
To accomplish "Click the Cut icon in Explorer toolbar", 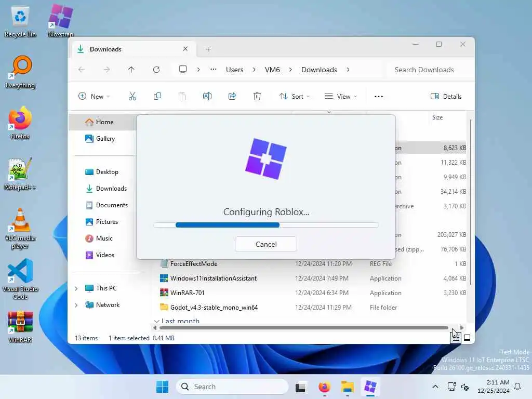I will [x=132, y=96].
